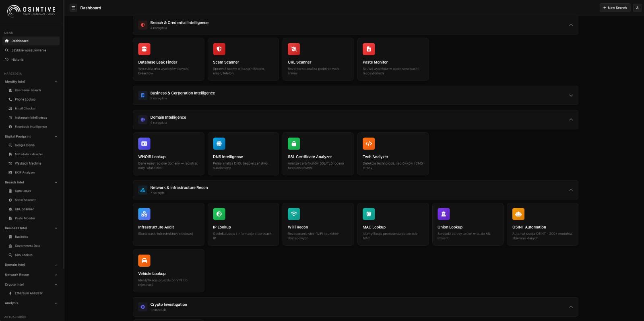Click the Scam Scanner shield icon card
Screen dimensions: 644x321
[219, 49]
